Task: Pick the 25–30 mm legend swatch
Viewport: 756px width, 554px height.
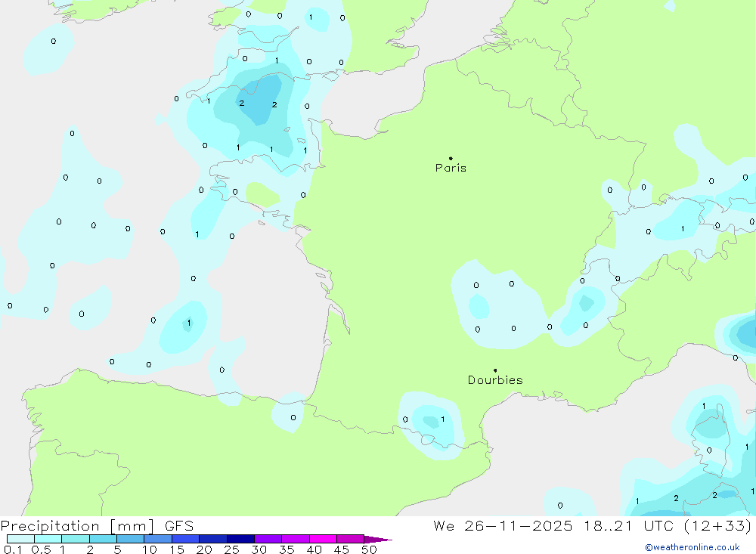Action: point(240,539)
